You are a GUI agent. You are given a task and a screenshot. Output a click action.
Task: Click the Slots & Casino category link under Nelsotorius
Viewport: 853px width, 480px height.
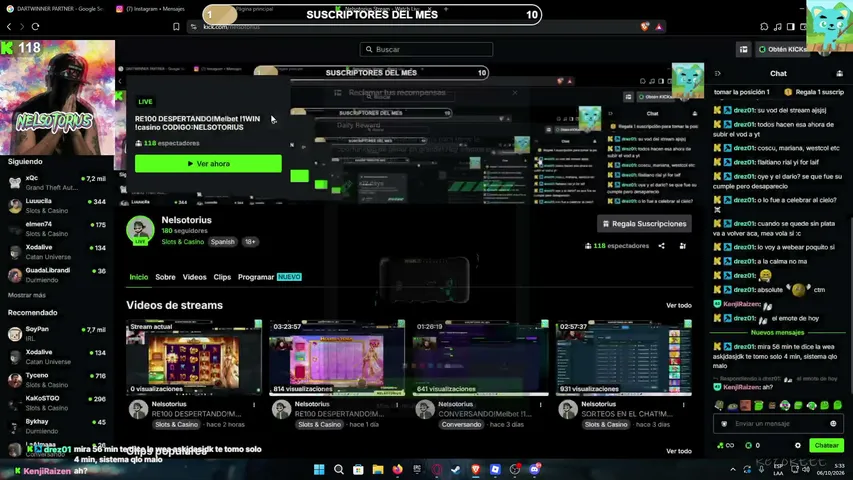click(183, 242)
